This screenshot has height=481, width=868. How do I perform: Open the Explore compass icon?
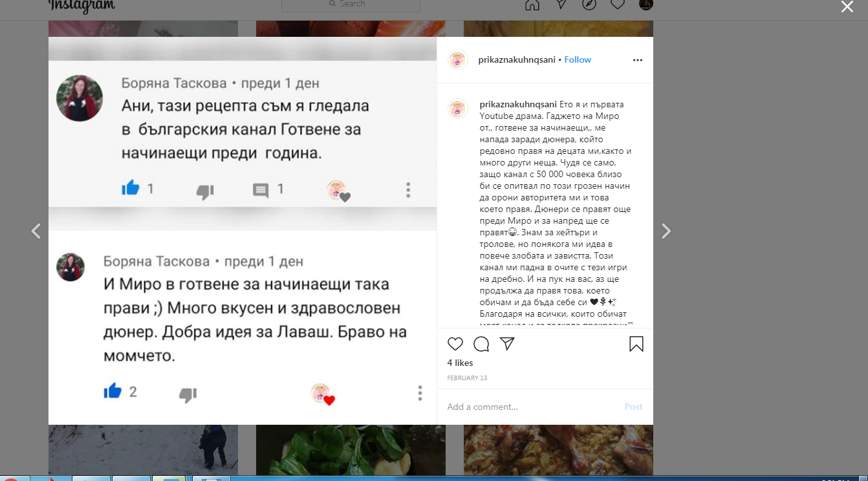coord(589,5)
